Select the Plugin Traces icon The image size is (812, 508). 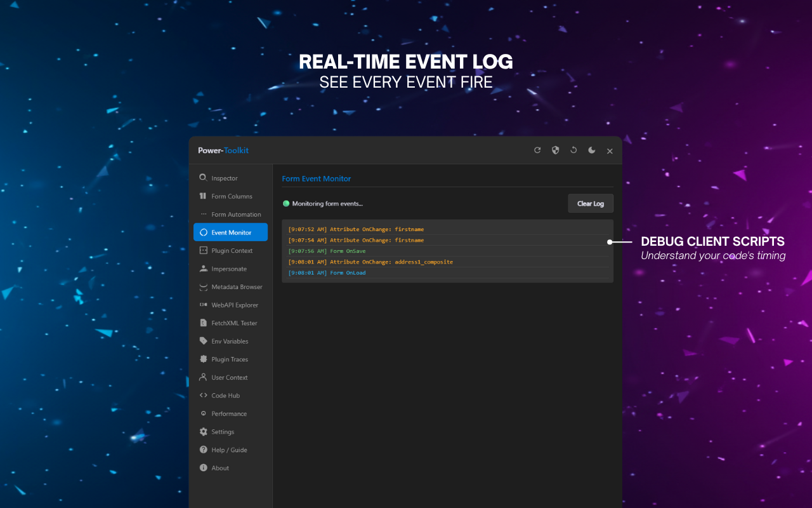[x=203, y=359]
